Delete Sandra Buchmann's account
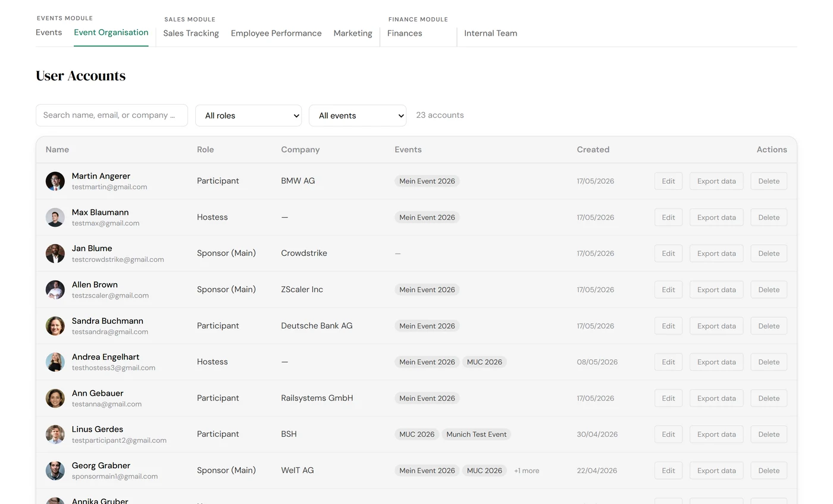Image resolution: width=833 pixels, height=504 pixels. click(x=769, y=325)
